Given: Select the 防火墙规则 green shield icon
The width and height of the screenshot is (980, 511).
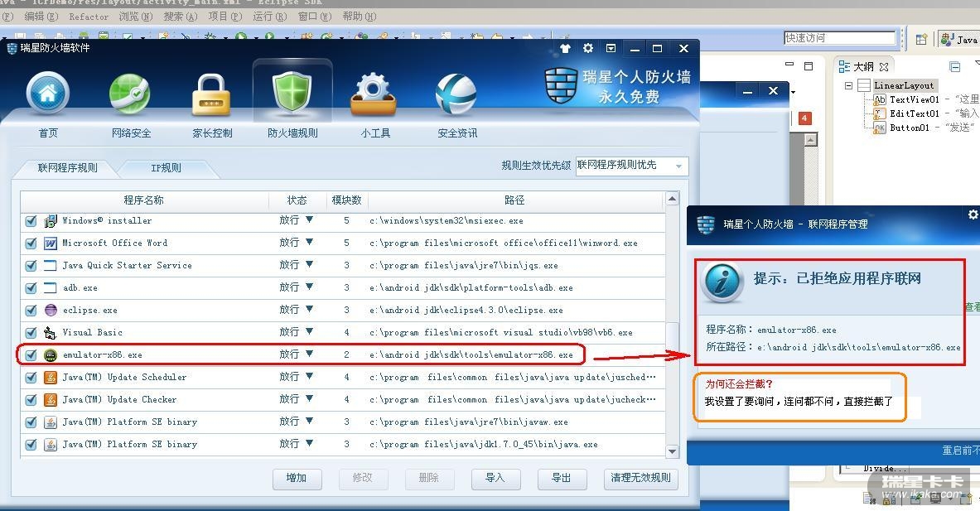Looking at the screenshot, I should point(292,94).
